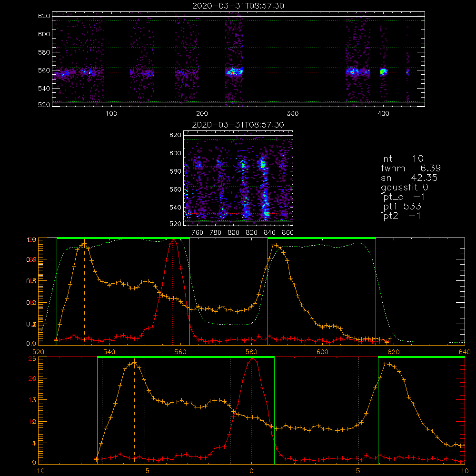Click x-axis label 640 of upper profile plot
Screen dimensions: 476x476
[x=465, y=352]
